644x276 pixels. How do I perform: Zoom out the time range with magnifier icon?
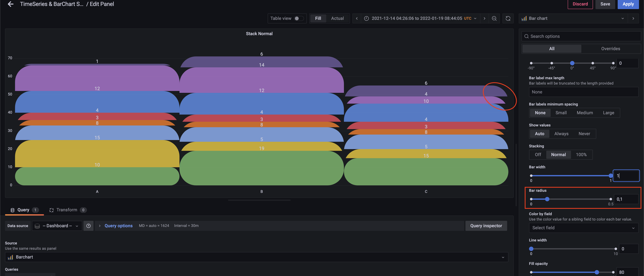point(494,18)
